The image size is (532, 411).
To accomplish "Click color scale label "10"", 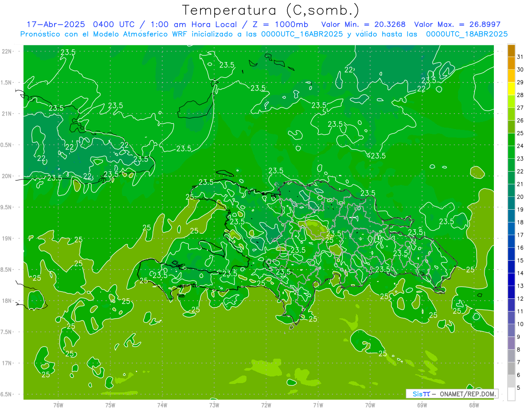I will tap(520, 324).
